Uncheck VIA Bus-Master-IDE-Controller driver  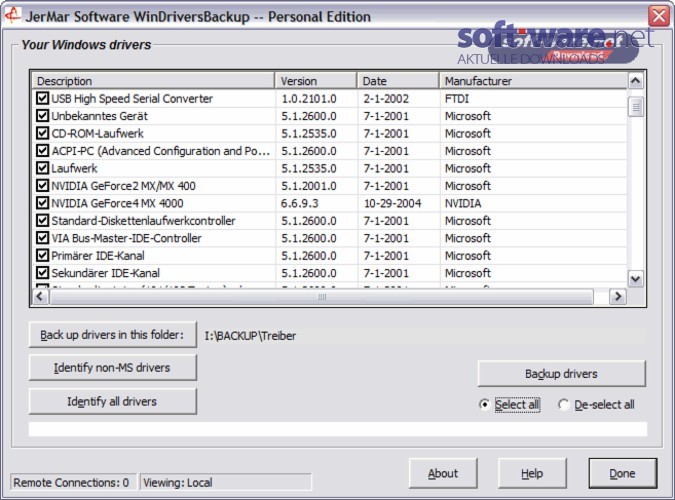[x=42, y=238]
